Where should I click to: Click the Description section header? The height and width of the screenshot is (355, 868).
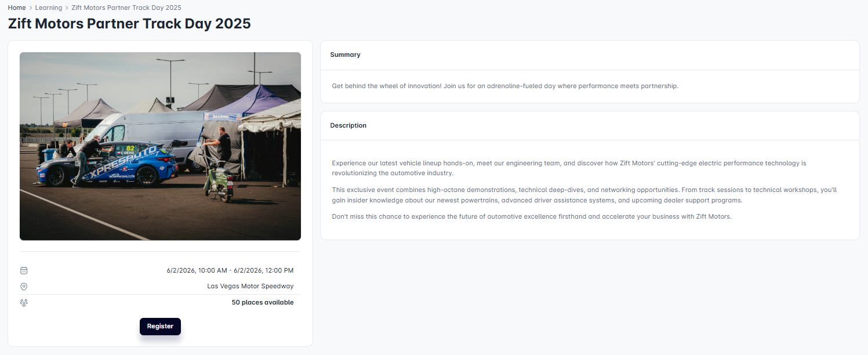click(348, 125)
